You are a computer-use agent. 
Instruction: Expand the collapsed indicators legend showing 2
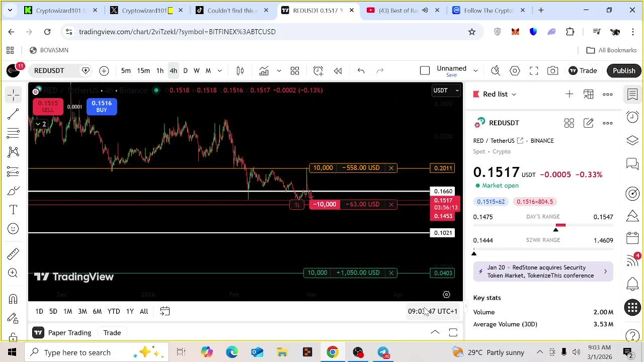[40, 124]
